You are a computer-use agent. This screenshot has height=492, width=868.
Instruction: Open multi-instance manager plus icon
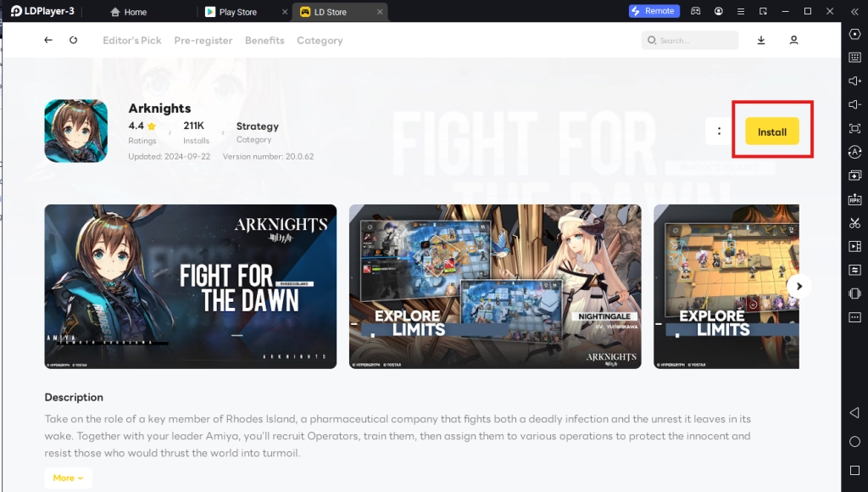click(x=854, y=176)
